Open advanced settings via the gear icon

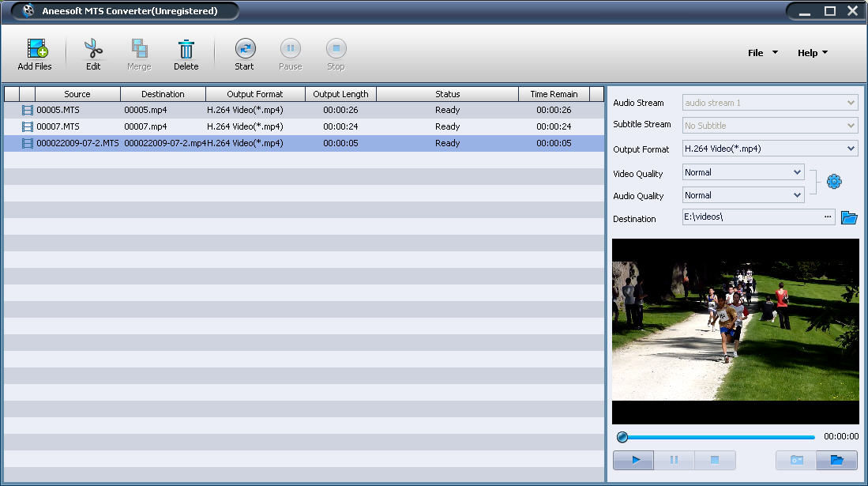(834, 182)
